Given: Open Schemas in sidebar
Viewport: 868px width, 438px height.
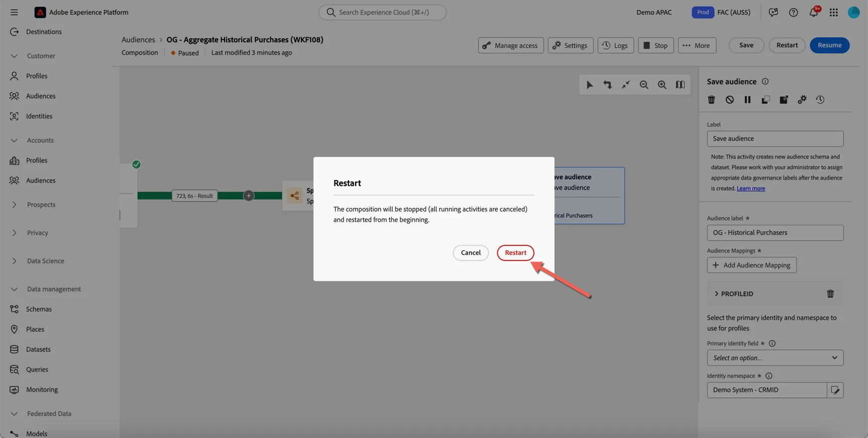Looking at the screenshot, I should (x=39, y=309).
